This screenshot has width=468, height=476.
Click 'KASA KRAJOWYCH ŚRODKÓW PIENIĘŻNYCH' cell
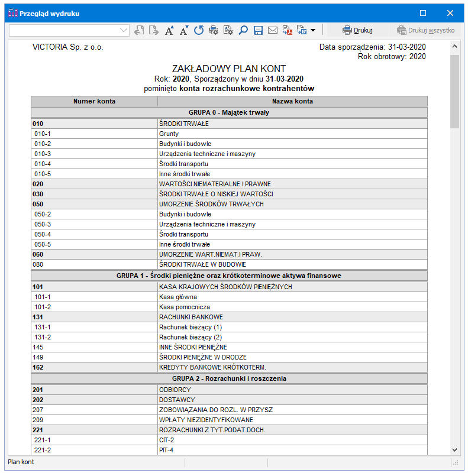click(x=292, y=287)
